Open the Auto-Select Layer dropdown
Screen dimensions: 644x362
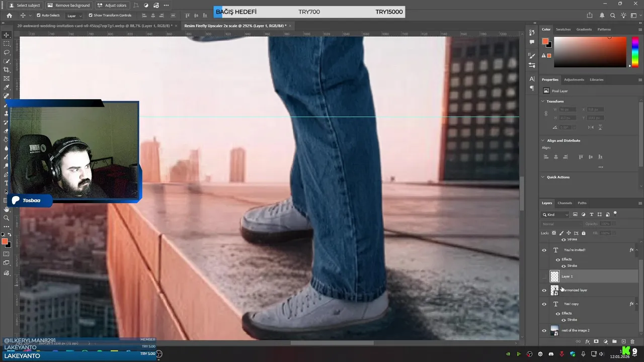click(x=74, y=16)
